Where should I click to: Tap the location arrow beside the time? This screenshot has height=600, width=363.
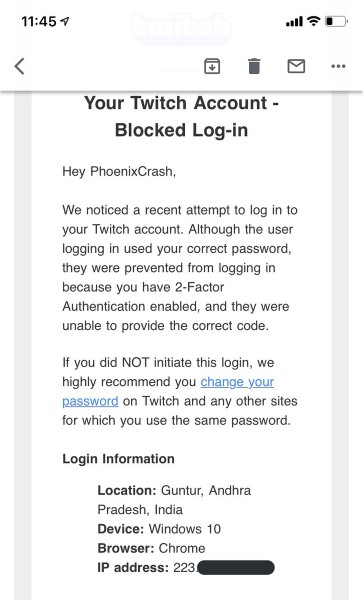[65, 21]
